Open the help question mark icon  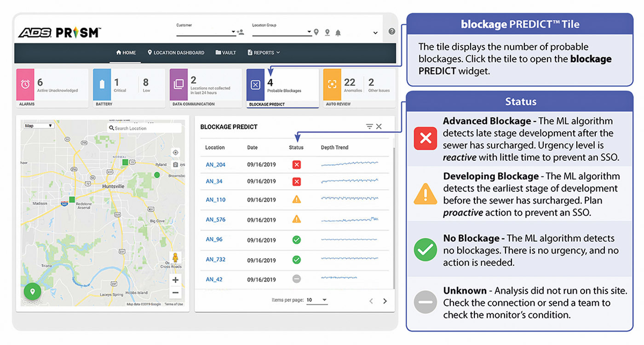391,31
